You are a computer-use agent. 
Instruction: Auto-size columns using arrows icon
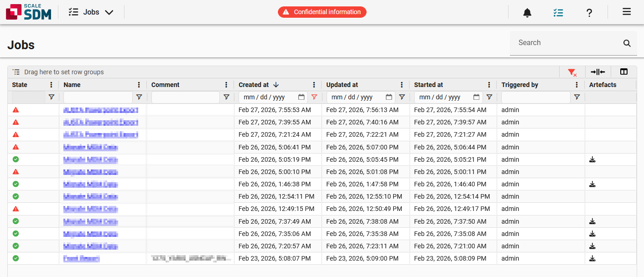pyautogui.click(x=597, y=72)
